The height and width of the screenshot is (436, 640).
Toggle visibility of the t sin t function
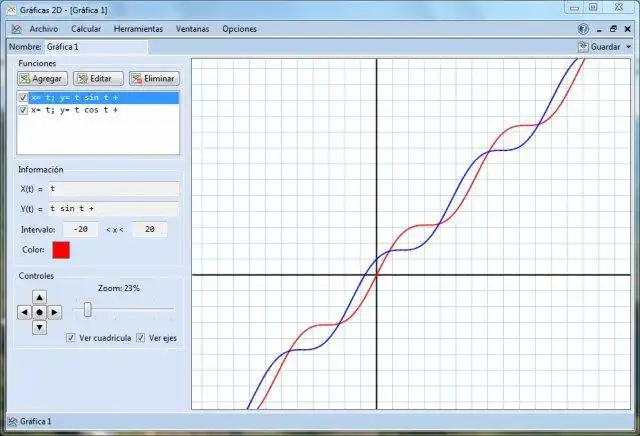[23, 98]
